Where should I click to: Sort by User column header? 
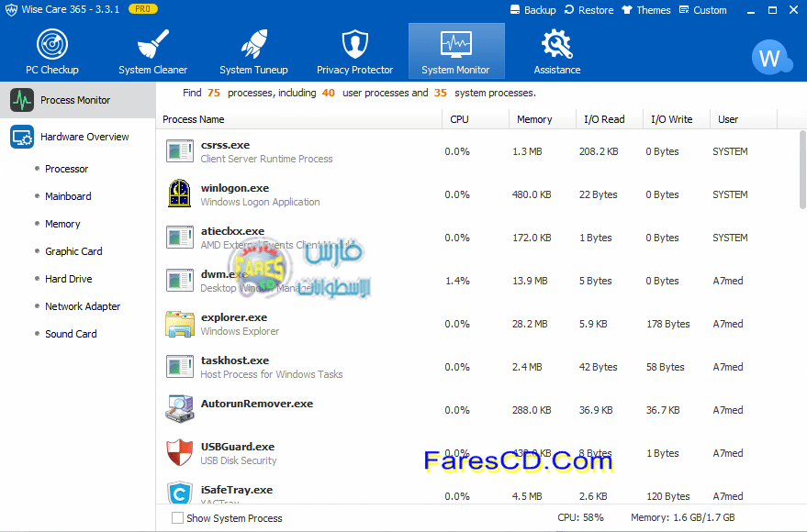tap(743, 119)
